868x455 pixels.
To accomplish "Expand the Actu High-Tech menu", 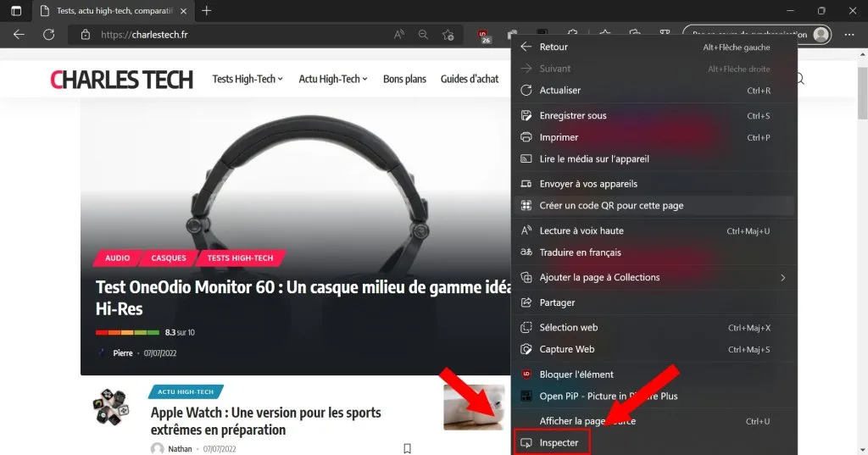I will [332, 79].
